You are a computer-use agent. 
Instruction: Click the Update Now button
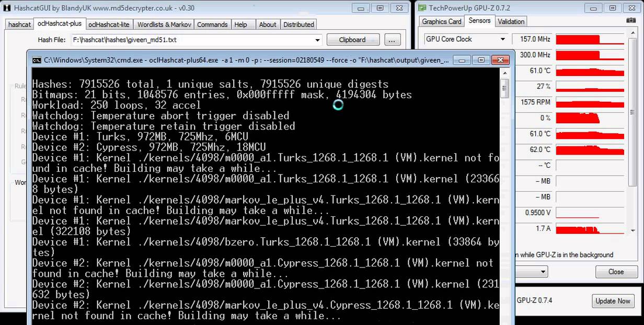(613, 301)
